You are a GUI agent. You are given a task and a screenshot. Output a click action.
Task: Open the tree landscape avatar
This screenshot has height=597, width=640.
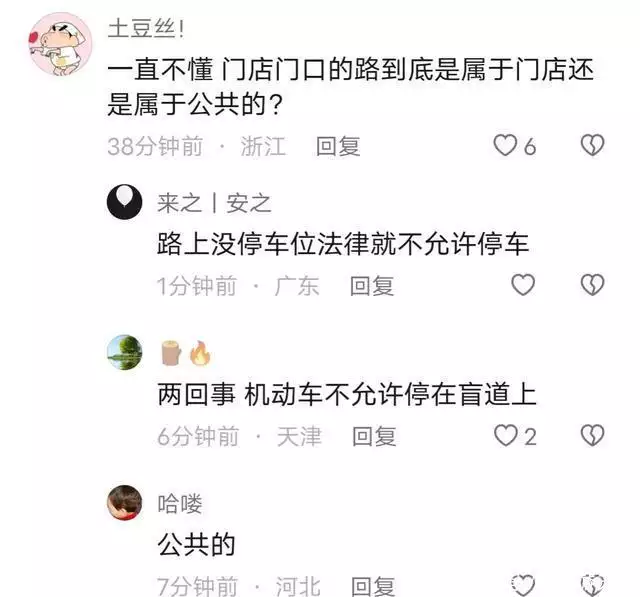click(124, 353)
